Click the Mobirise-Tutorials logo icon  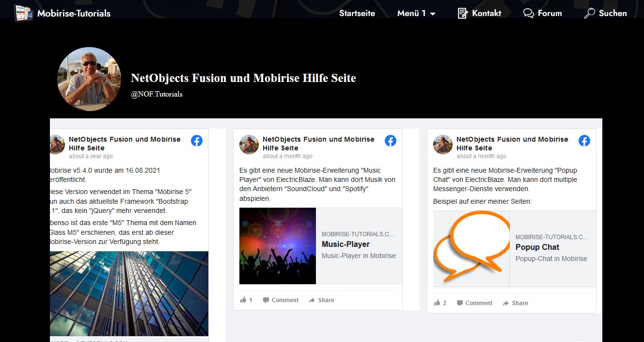[24, 13]
